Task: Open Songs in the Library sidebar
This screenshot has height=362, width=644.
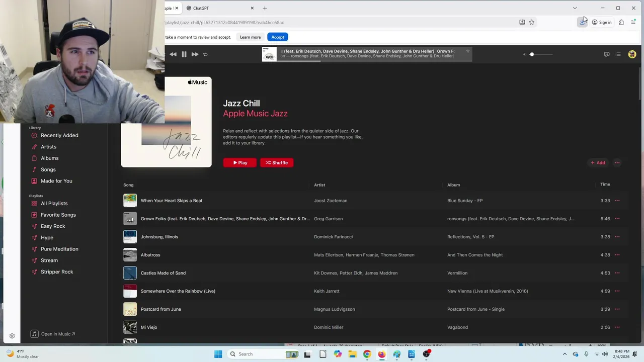Action: 48,169
